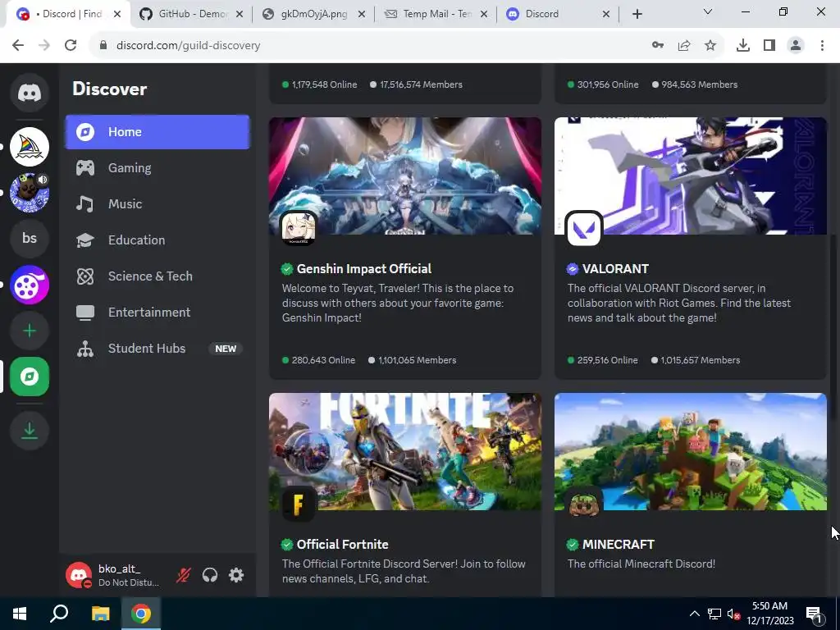Bookmark this page with star

click(x=710, y=46)
